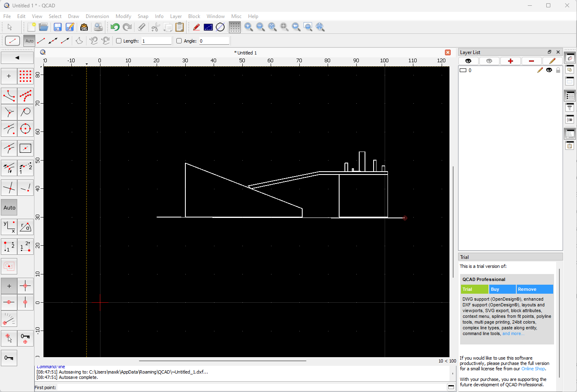Go to previous view with the back-arrow magnifier
The image size is (577, 392).
pyautogui.click(x=296, y=27)
